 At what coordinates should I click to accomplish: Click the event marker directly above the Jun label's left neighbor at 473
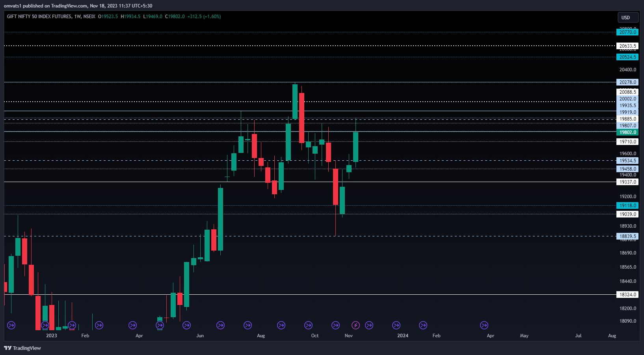click(x=186, y=325)
